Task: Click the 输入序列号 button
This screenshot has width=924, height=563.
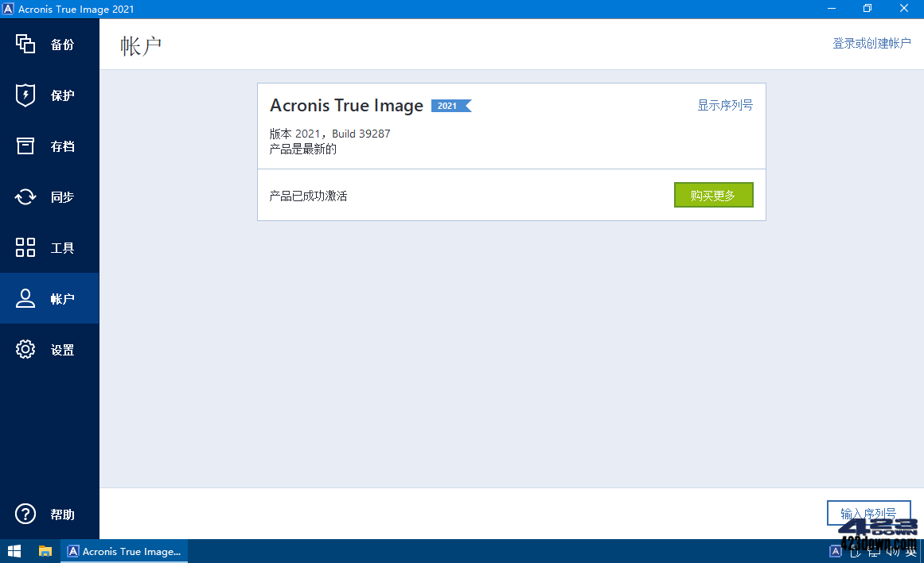Action: [869, 513]
